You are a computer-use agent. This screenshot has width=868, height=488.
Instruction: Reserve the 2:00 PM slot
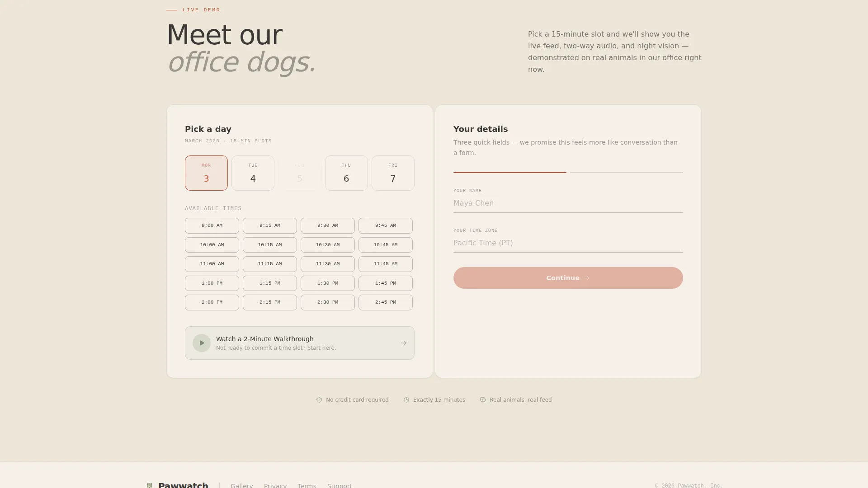pos(212,302)
